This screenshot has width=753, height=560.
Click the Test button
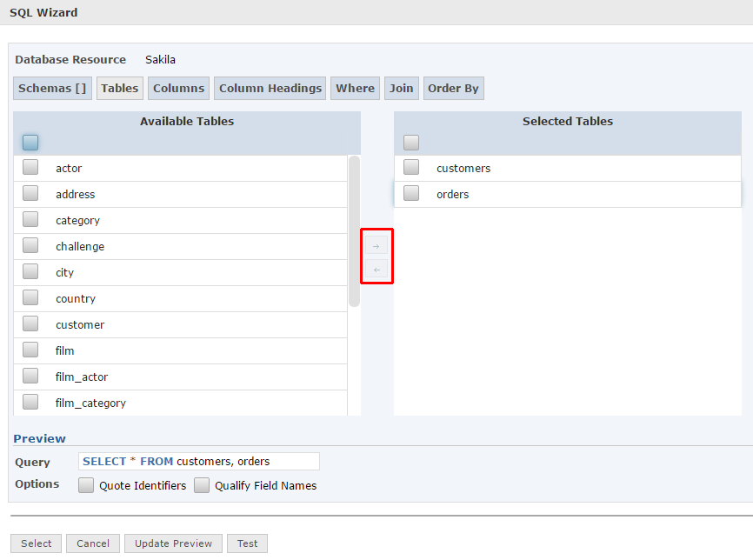point(248,543)
